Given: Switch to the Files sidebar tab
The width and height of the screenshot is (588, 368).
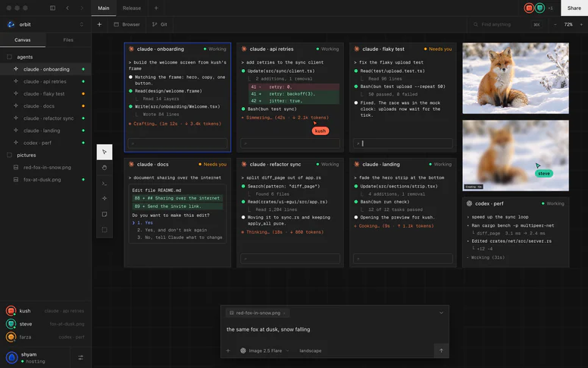Looking at the screenshot, I should tap(68, 39).
